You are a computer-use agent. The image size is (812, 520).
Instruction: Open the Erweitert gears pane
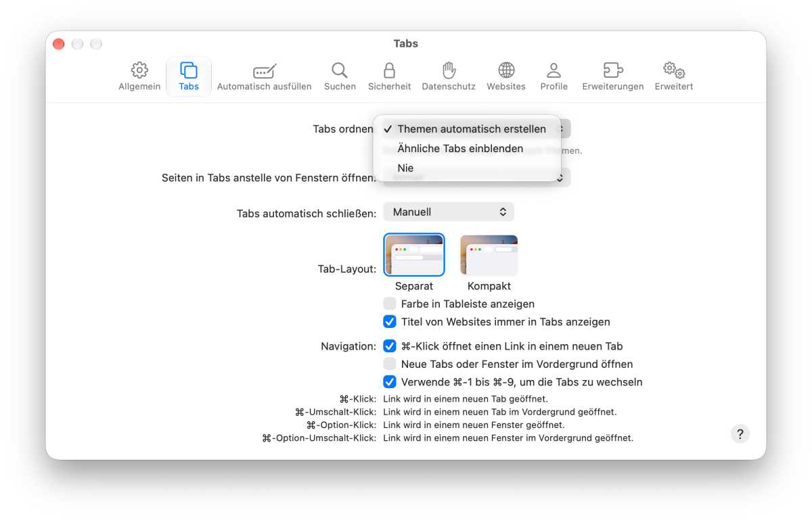[674, 76]
